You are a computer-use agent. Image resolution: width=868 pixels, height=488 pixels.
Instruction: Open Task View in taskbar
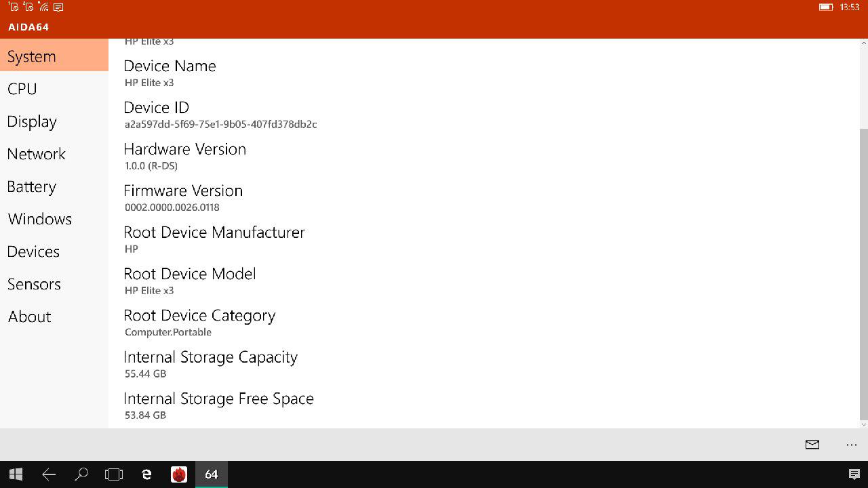114,474
